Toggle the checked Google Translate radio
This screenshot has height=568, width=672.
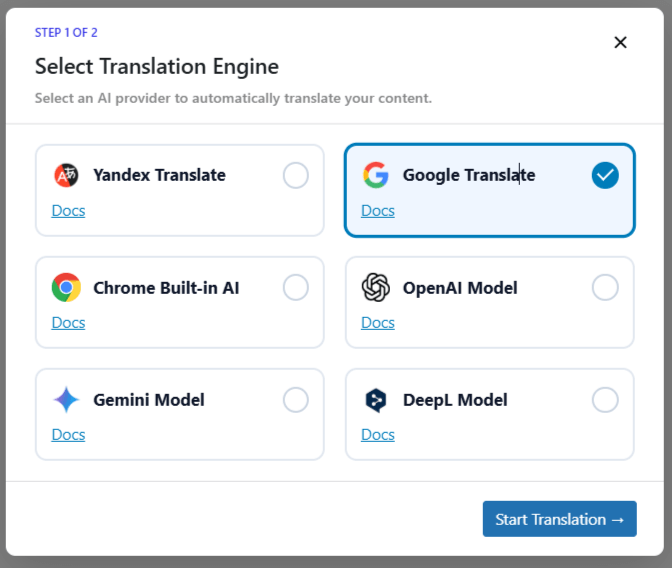pyautogui.click(x=605, y=176)
